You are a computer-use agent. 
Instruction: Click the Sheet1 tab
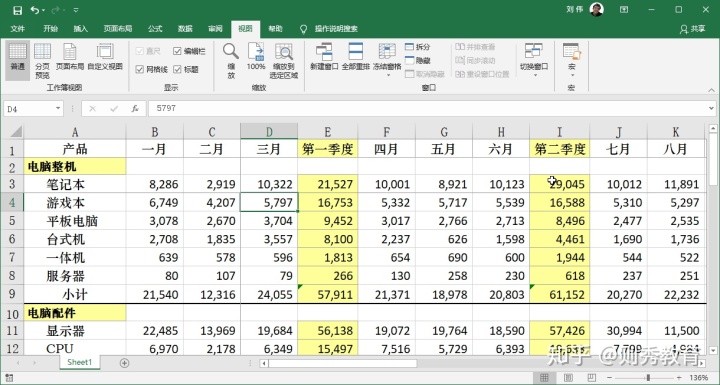pyautogui.click(x=79, y=362)
